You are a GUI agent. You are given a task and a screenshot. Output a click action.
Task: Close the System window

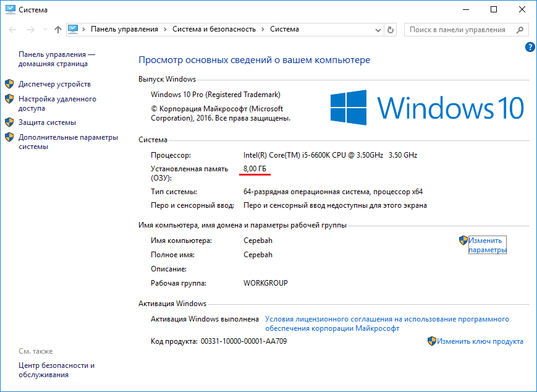[x=522, y=10]
